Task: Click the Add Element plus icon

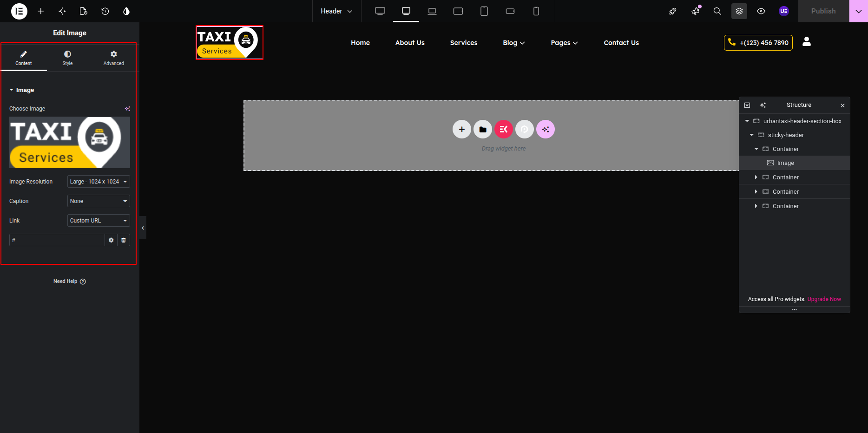Action: 41,11
